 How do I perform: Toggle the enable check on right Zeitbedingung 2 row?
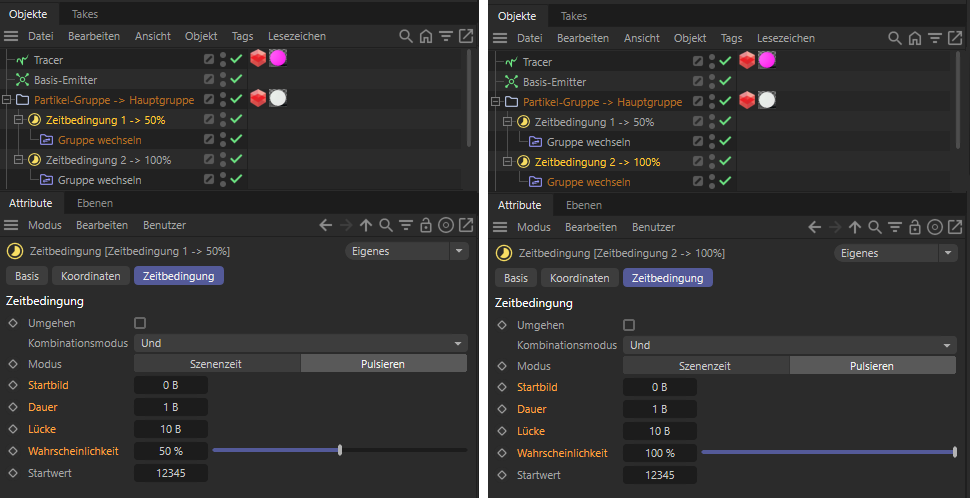(724, 161)
